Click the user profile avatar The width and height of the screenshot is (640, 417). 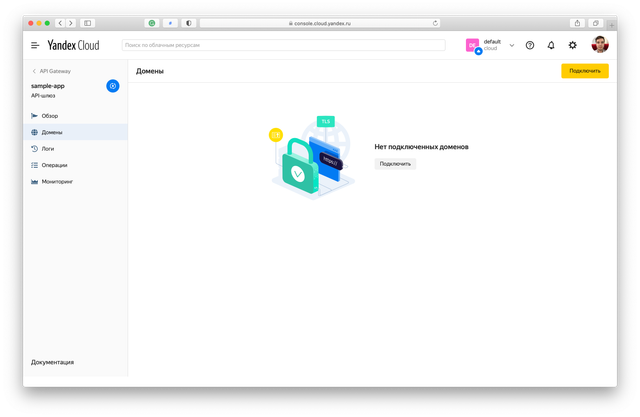599,45
